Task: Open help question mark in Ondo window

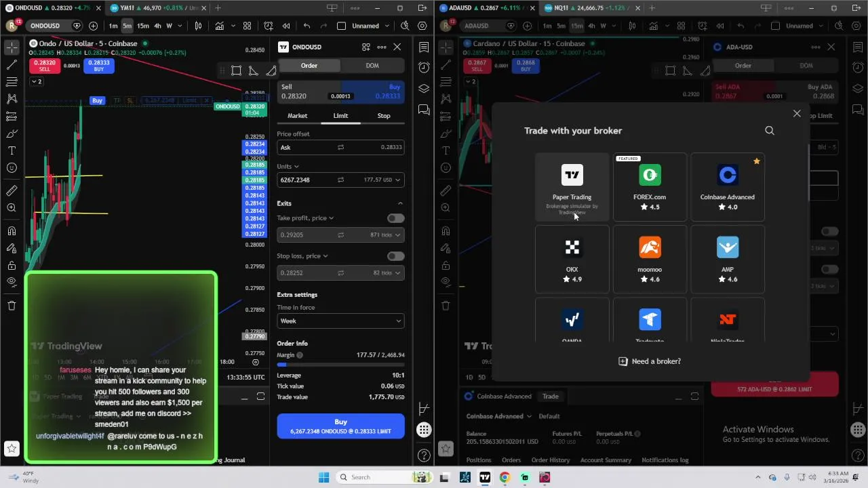Action: pyautogui.click(x=424, y=455)
